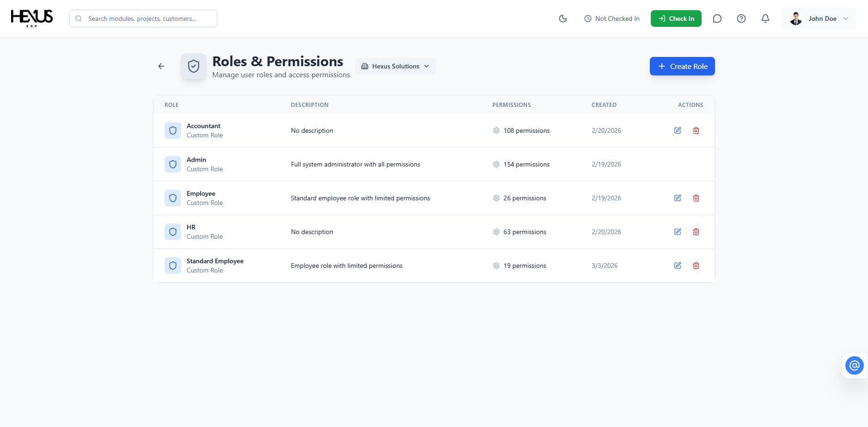Image resolution: width=868 pixels, height=427 pixels.
Task: Click 'Standard employee role with limited permissions'
Action: pos(361,198)
